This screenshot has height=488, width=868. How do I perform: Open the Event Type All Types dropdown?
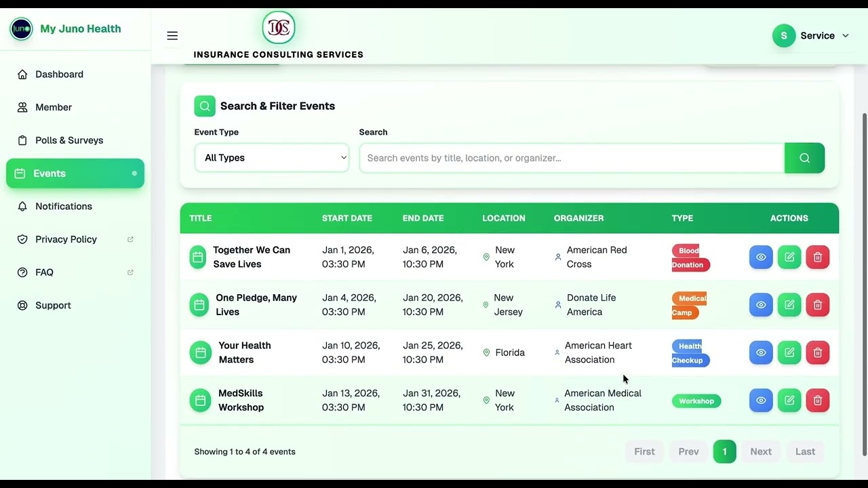tap(271, 158)
